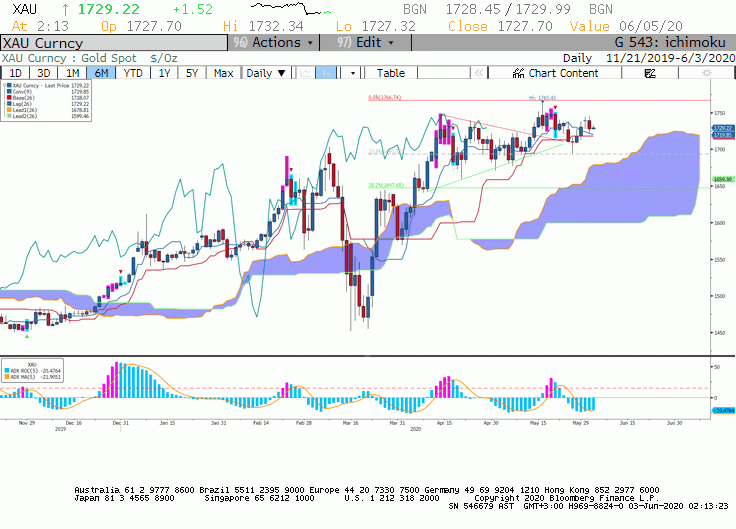Click the XAU Curncy security input field
Image resolution: width=736 pixels, height=529 pixels.
pyautogui.click(x=114, y=43)
